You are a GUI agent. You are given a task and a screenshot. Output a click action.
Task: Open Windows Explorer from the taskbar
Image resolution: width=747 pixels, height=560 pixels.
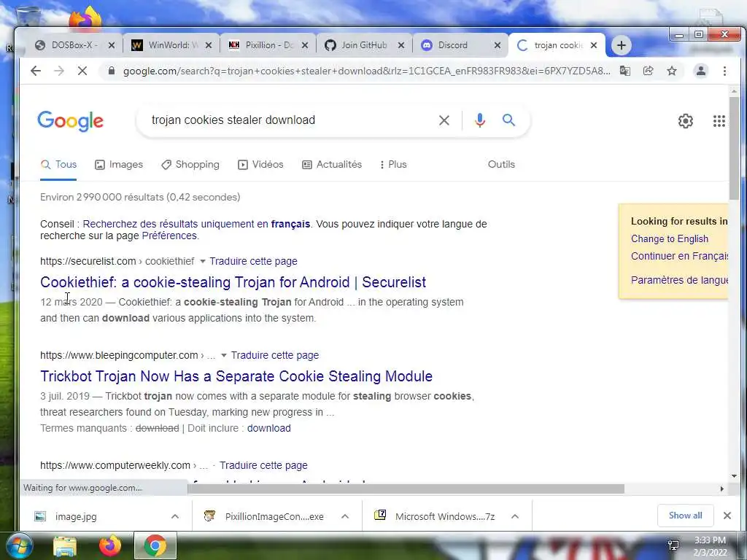pyautogui.click(x=65, y=546)
